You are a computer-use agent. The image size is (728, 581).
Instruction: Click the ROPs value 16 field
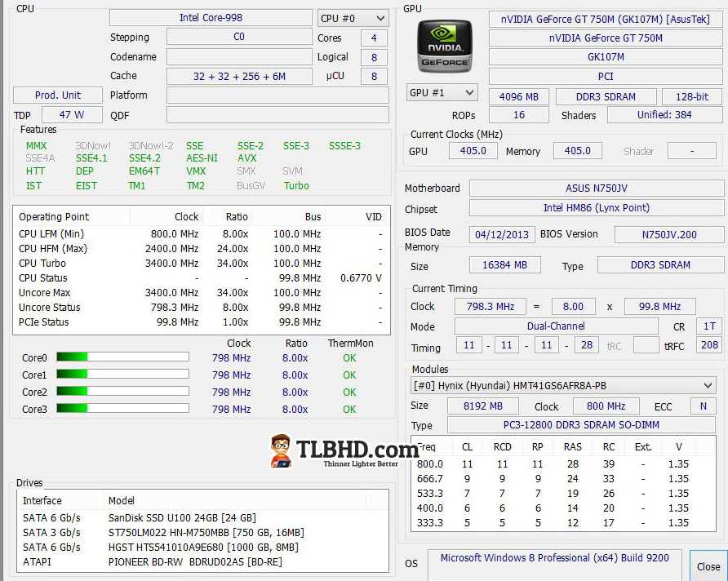(x=518, y=114)
